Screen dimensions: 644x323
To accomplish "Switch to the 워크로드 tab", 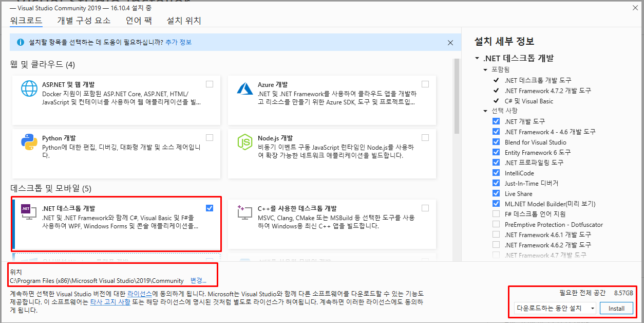I will 26,21.
